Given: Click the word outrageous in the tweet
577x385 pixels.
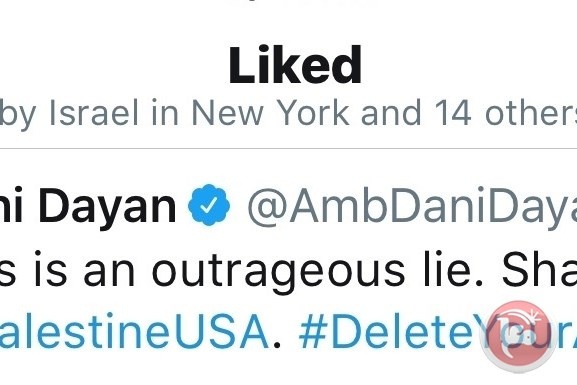Looking at the screenshot, I should [278, 271].
